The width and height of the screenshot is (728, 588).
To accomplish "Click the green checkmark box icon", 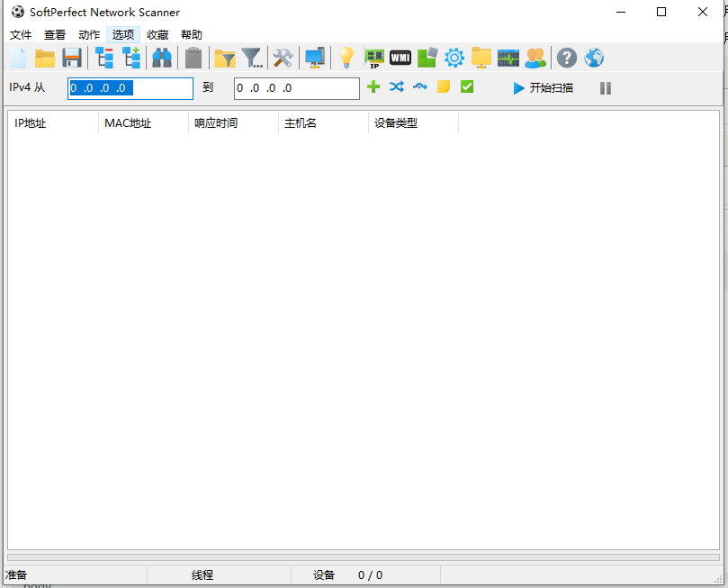I will click(467, 86).
